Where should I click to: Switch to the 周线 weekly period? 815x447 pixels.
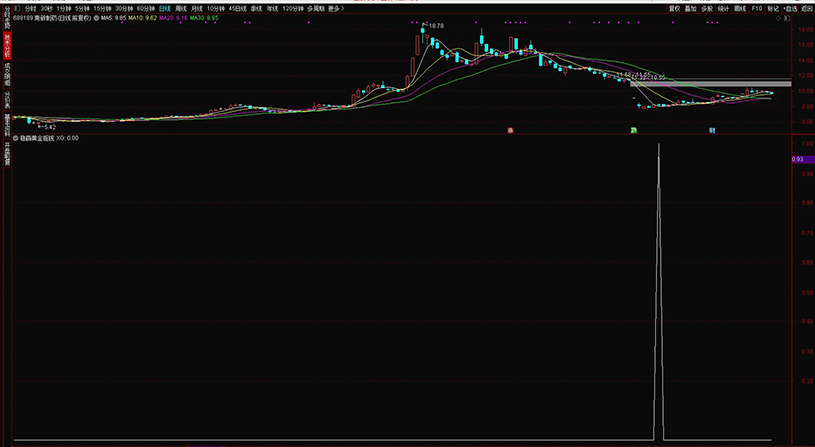pyautogui.click(x=181, y=8)
